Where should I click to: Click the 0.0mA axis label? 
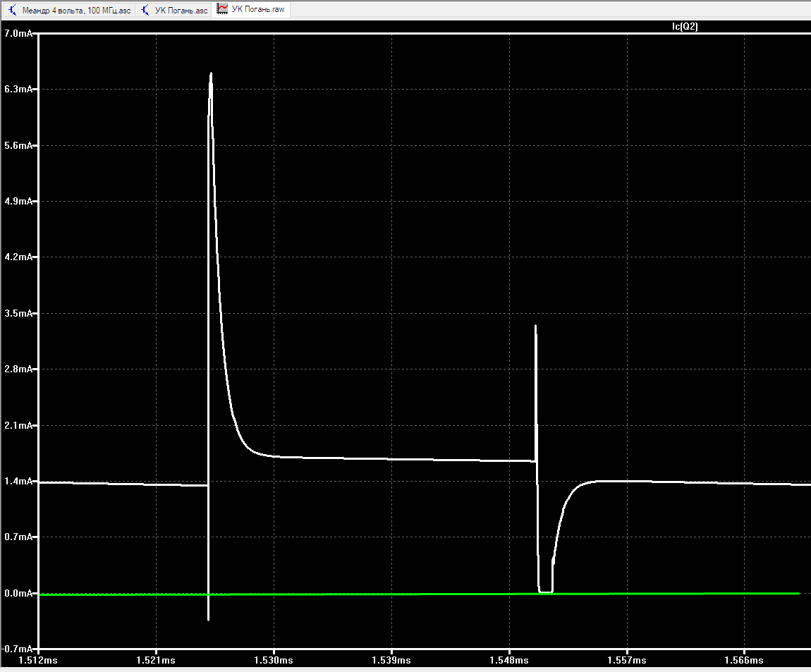(18, 594)
